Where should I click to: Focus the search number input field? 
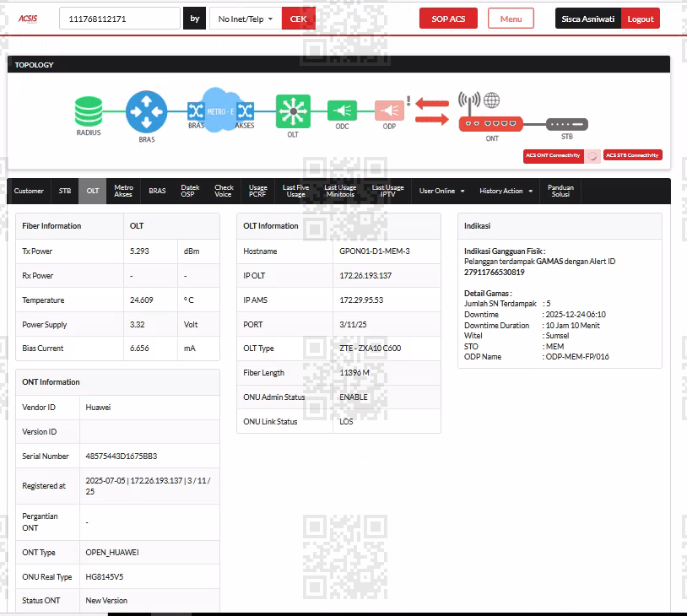click(x=120, y=19)
